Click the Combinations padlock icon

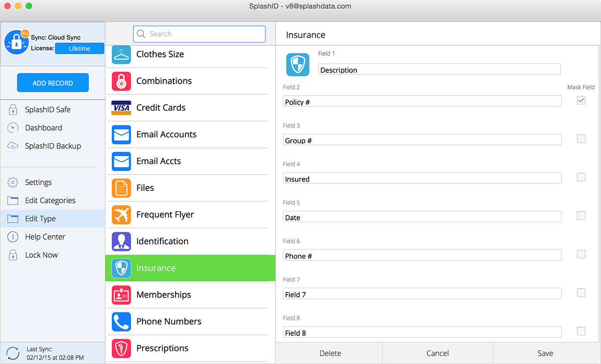click(x=121, y=81)
